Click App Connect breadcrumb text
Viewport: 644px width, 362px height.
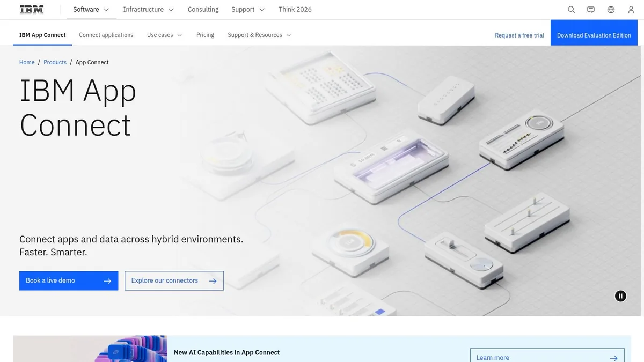click(x=92, y=62)
